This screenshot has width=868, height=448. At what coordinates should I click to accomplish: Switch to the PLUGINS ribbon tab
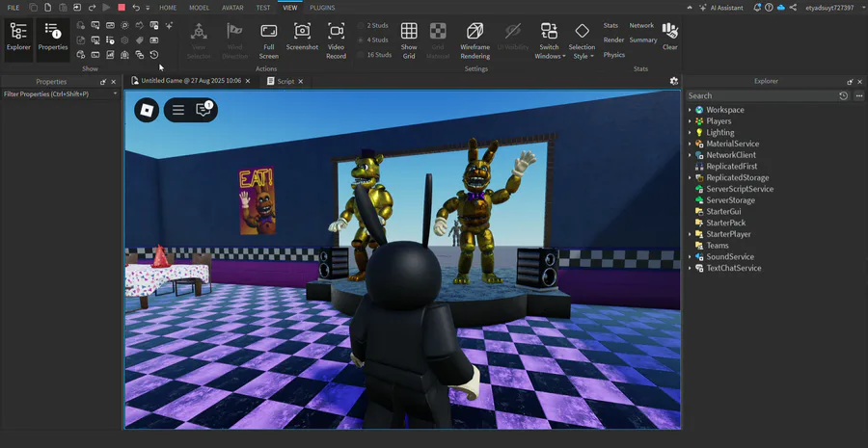click(x=321, y=8)
